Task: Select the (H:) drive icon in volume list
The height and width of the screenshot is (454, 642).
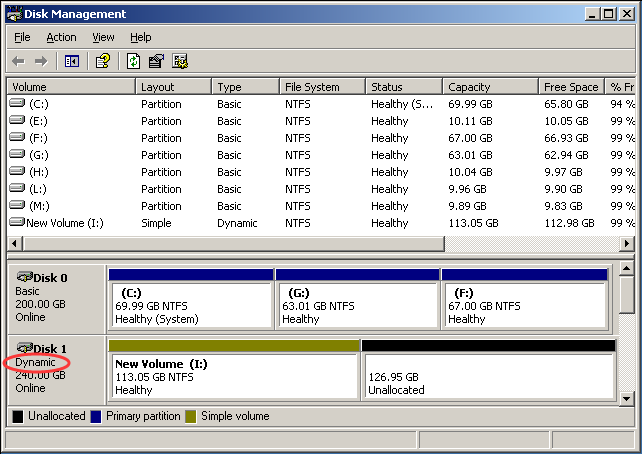Action: 17,171
